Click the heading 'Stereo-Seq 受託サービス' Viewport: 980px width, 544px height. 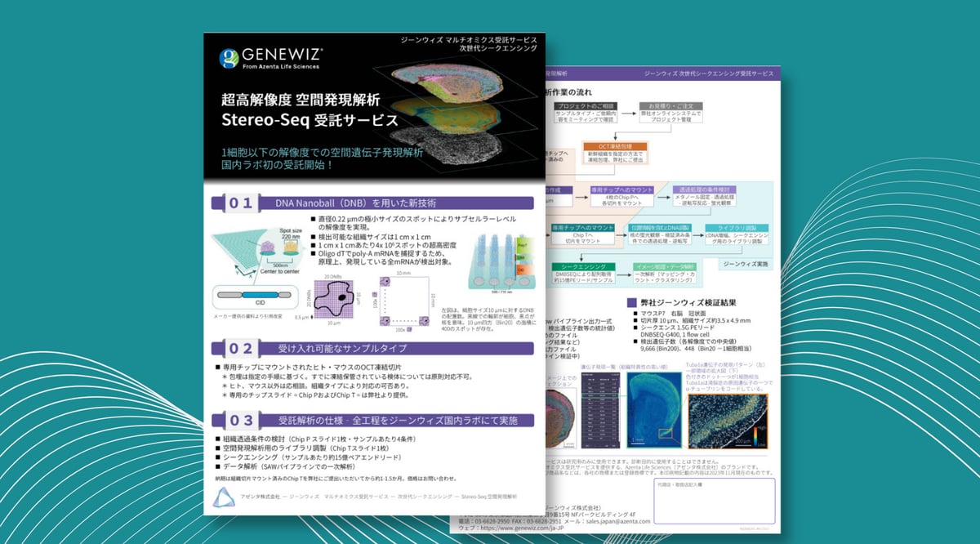click(x=310, y=120)
